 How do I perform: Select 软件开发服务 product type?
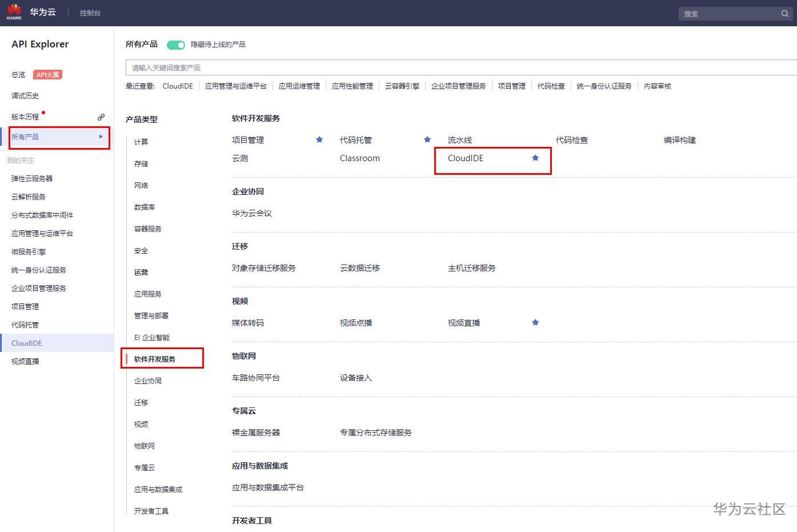pos(155,359)
